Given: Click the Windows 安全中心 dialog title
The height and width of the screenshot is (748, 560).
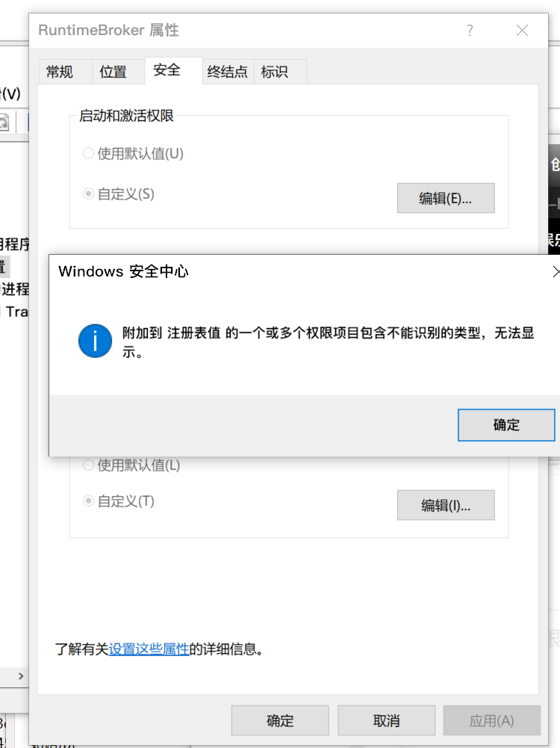Looking at the screenshot, I should (x=123, y=271).
